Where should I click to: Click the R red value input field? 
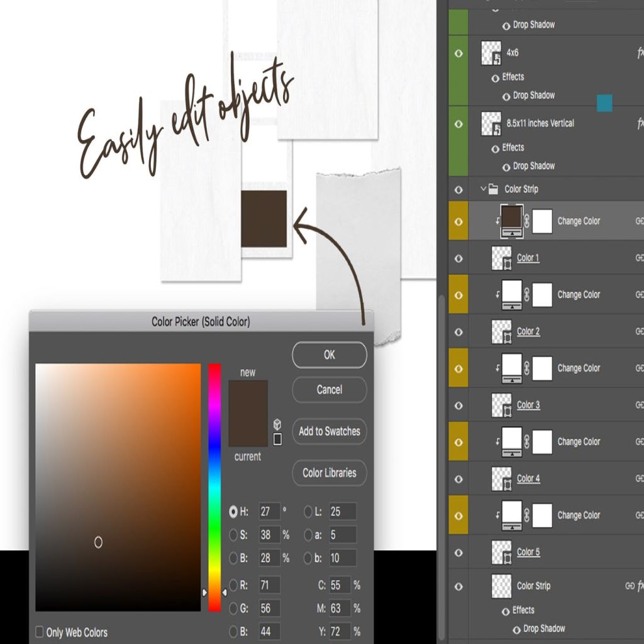tap(269, 586)
